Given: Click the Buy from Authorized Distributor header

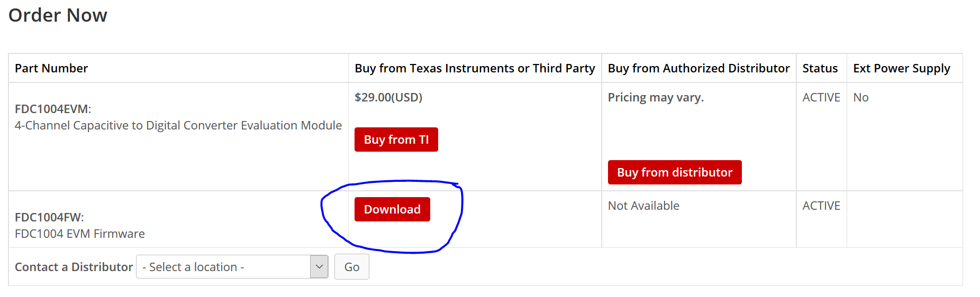Looking at the screenshot, I should tap(698, 68).
